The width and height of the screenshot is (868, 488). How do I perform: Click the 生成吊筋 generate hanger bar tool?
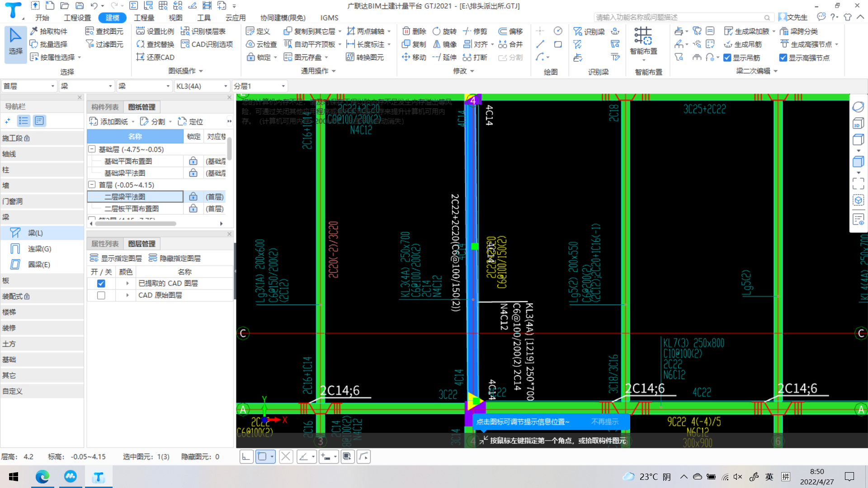pos(743,44)
